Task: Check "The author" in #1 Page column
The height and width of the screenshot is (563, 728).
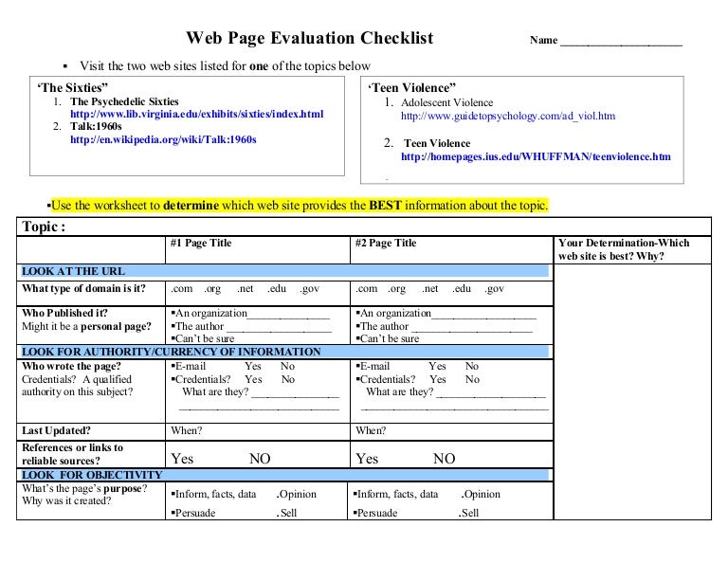Action: click(198, 326)
